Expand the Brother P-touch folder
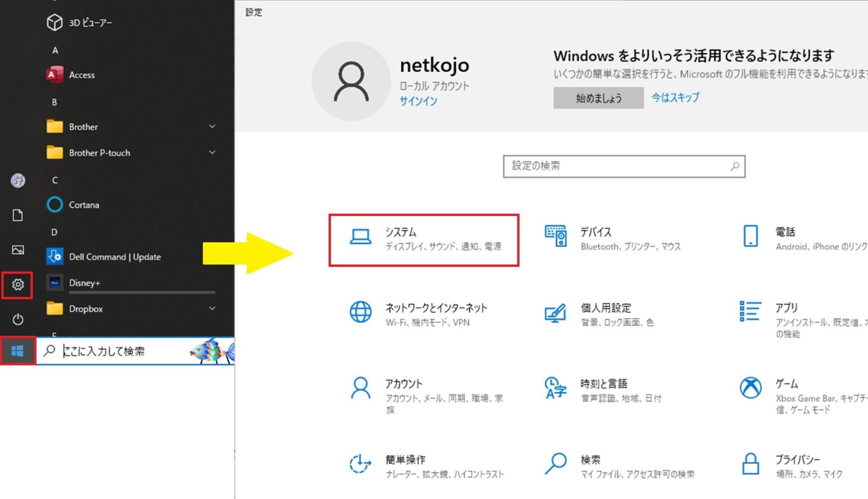 pos(212,153)
